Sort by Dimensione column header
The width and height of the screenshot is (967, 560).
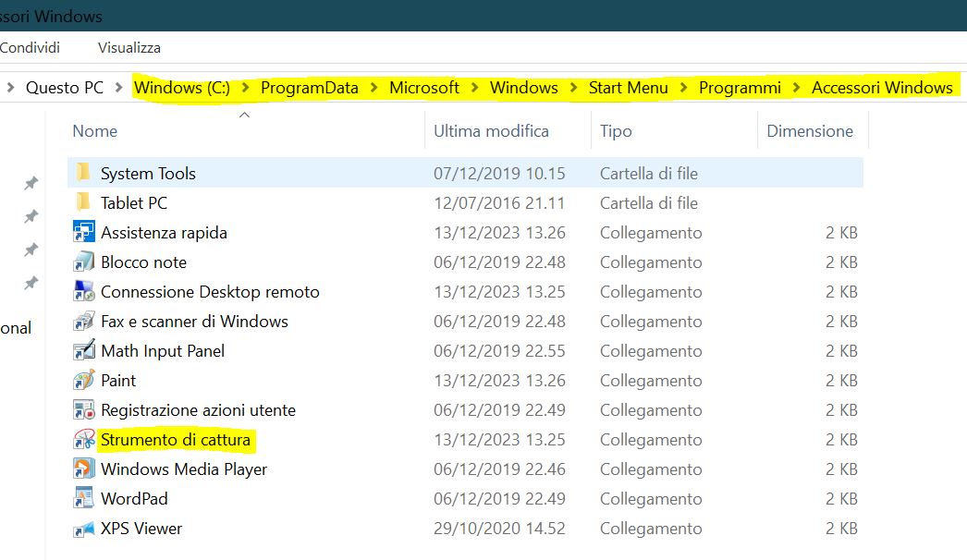810,130
